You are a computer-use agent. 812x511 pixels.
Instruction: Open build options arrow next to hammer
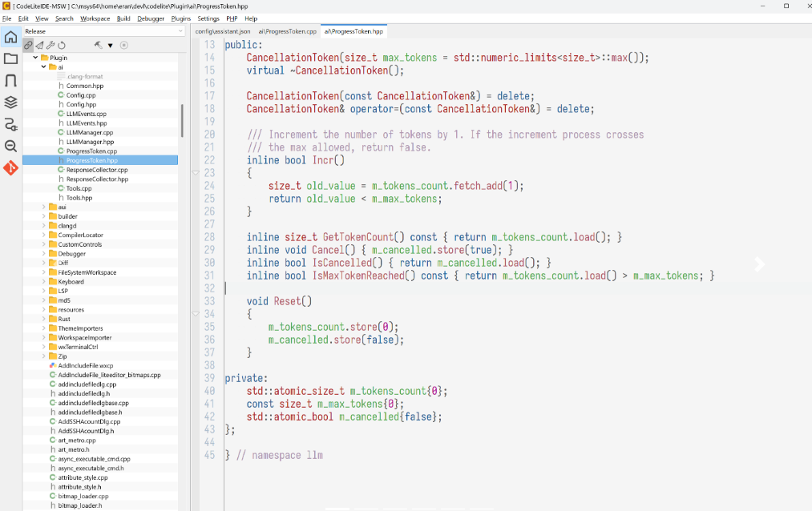click(x=110, y=46)
